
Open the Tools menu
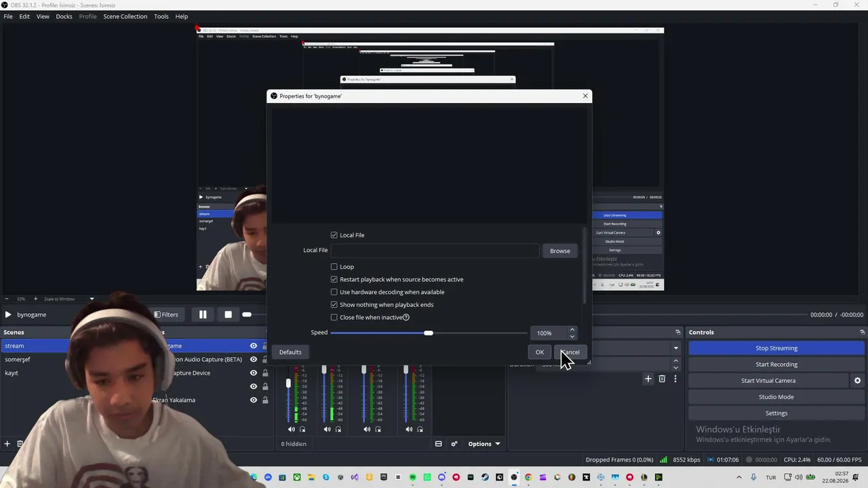[x=161, y=16]
